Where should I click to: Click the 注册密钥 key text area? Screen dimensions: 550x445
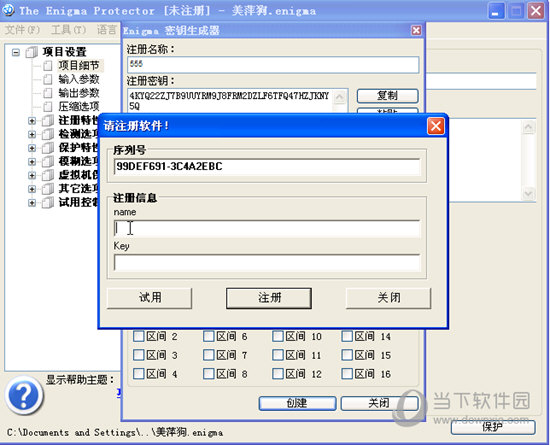click(x=230, y=100)
